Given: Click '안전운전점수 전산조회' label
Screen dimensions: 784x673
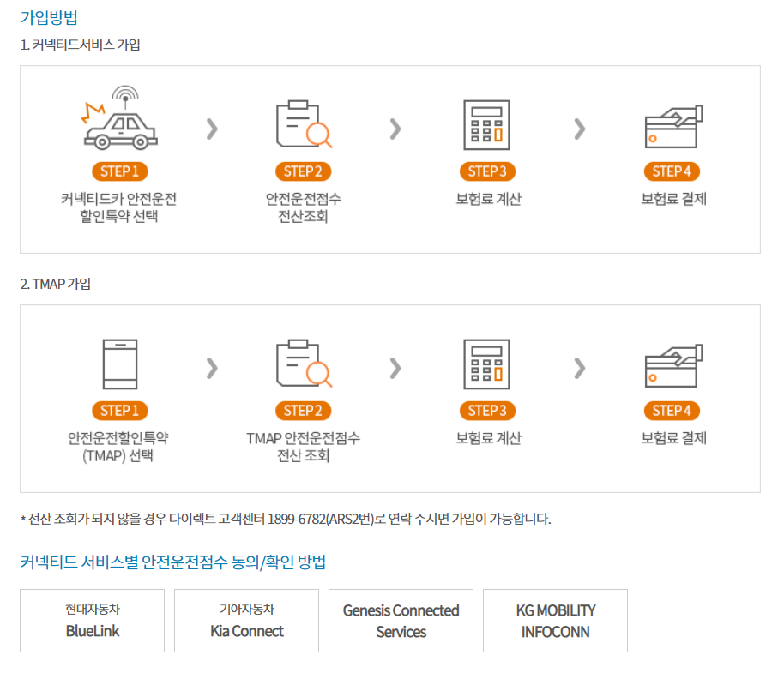Looking at the screenshot, I should tap(304, 207).
